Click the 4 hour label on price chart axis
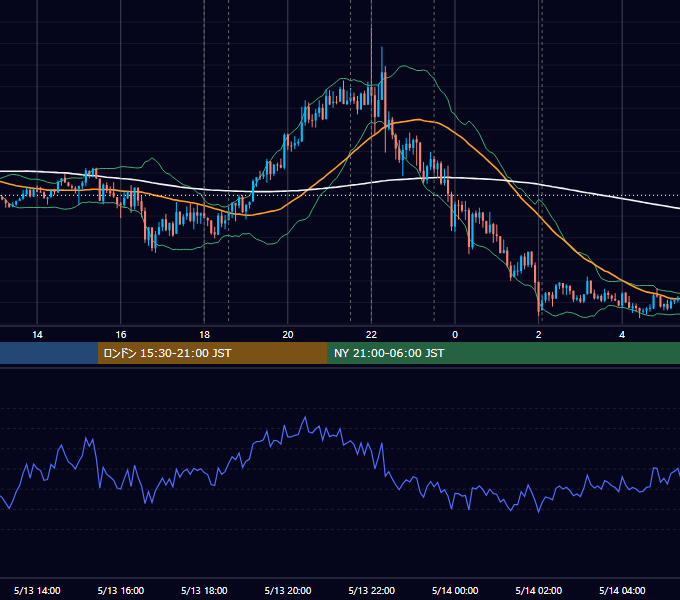 (622, 335)
